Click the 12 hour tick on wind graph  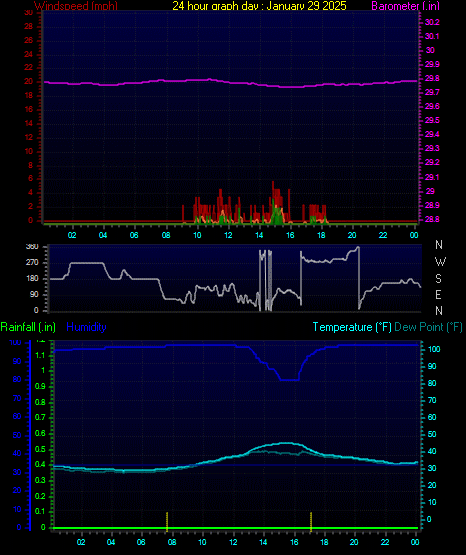click(x=228, y=235)
